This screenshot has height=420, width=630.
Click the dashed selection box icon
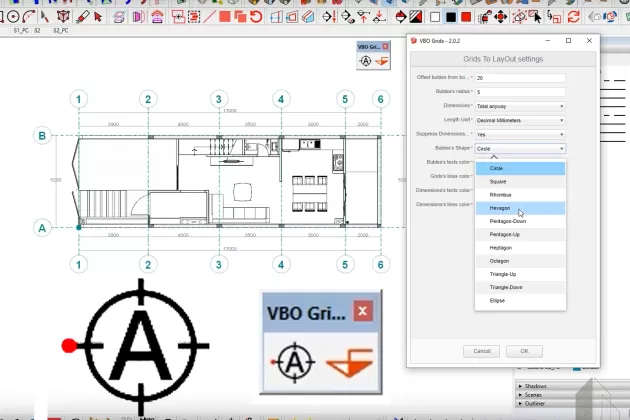194,17
